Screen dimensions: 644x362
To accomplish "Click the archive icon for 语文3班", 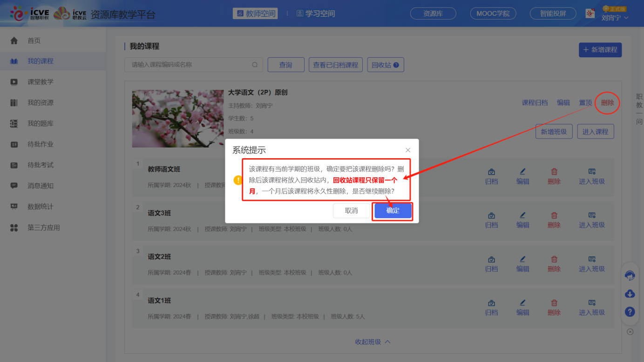I will 491,216.
